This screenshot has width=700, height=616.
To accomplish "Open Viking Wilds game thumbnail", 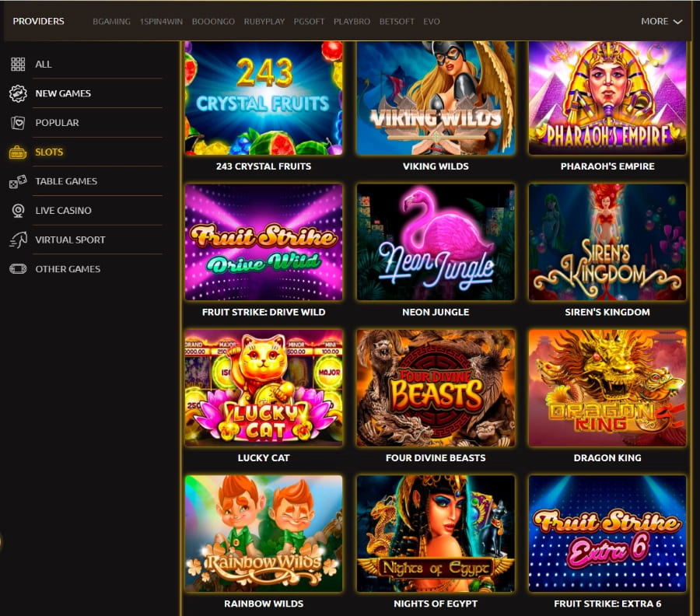I will tap(436, 98).
